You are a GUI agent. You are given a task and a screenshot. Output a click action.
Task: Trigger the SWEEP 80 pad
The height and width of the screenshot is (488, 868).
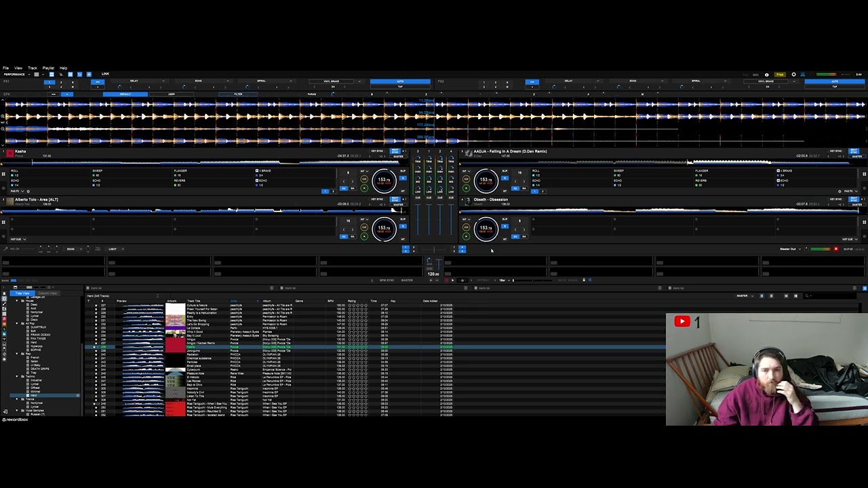pyautogui.click(x=132, y=173)
